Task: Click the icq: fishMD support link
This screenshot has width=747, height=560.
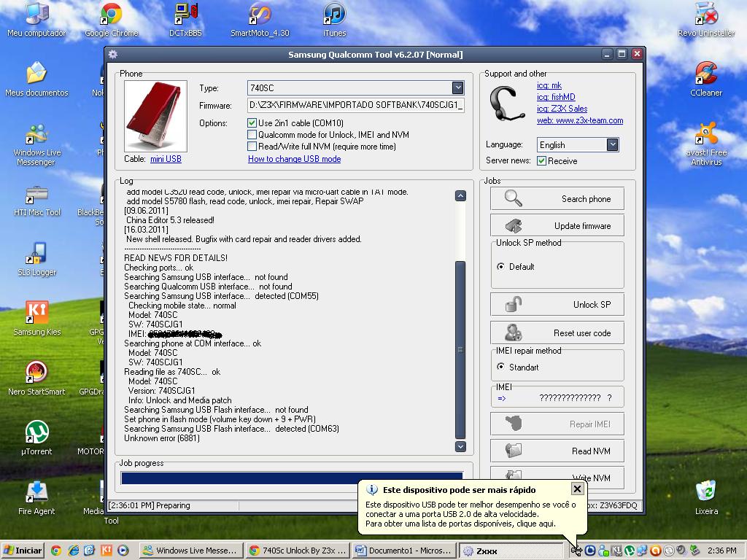Action: [556, 97]
